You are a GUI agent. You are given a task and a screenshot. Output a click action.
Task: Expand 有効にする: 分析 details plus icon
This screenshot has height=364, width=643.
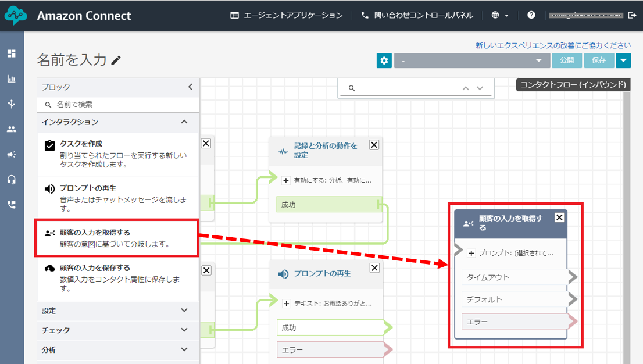coord(286,180)
